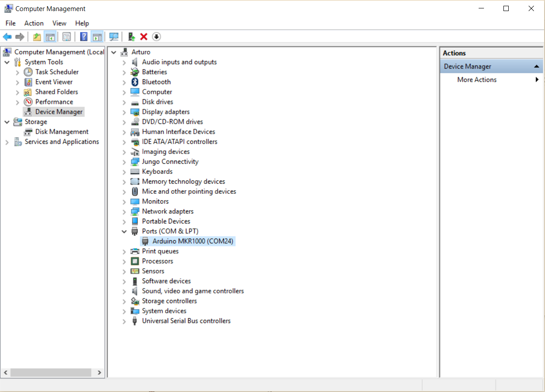This screenshot has height=392, width=545.
Task: Click the blue Help question mark icon
Action: pyautogui.click(x=84, y=37)
